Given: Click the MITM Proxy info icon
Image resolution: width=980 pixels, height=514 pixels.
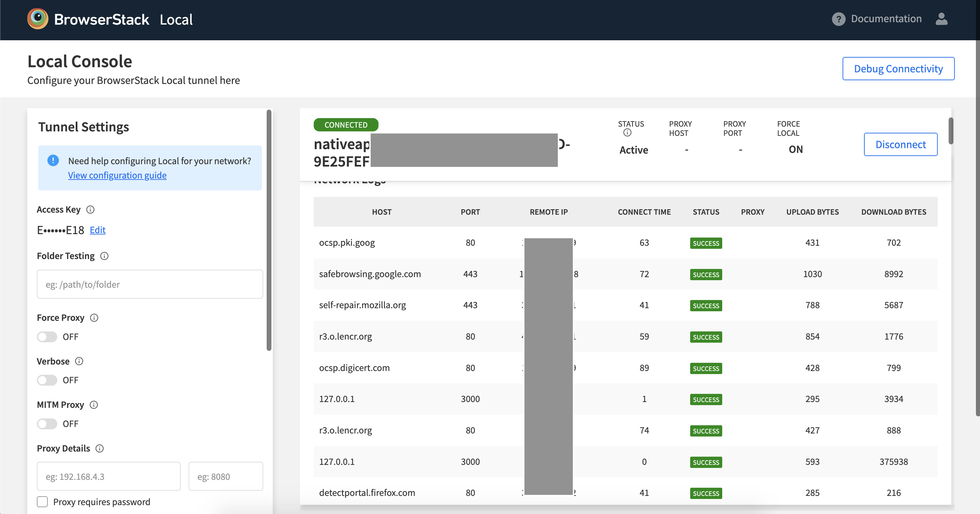Looking at the screenshot, I should (93, 405).
